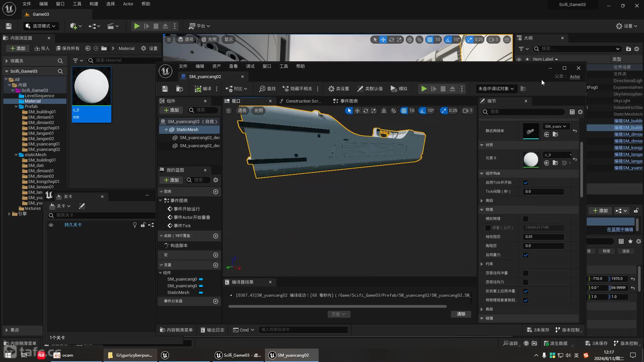Toggle Enable Gravity (启用重力) checkbox
Screen dimensions: 644x362
(x=526, y=255)
